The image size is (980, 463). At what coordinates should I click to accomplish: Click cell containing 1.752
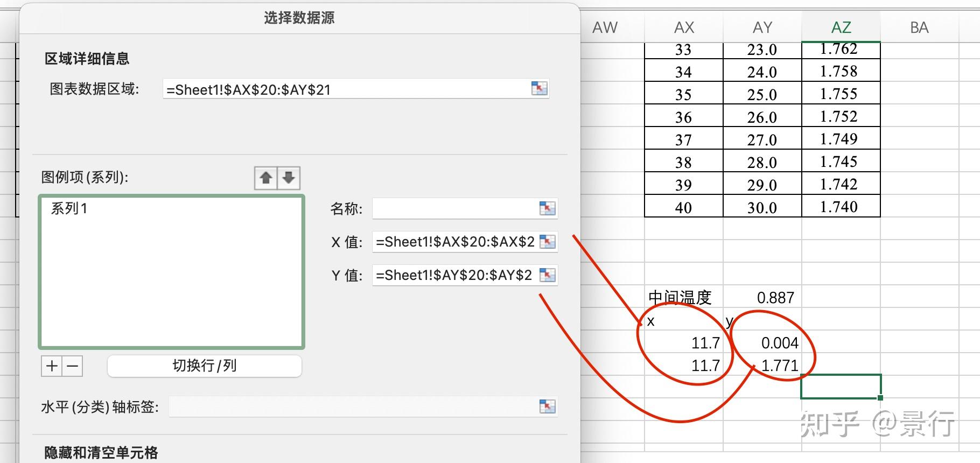pyautogui.click(x=841, y=116)
